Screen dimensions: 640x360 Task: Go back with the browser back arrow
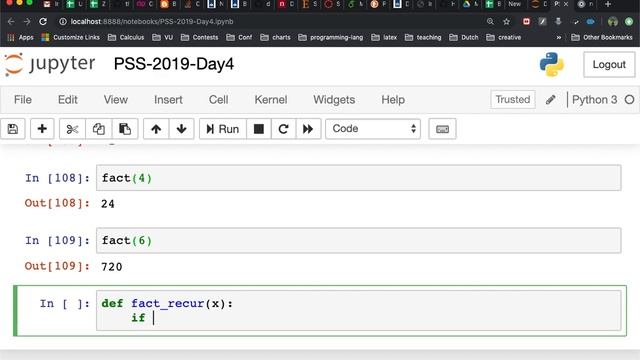pyautogui.click(x=11, y=22)
